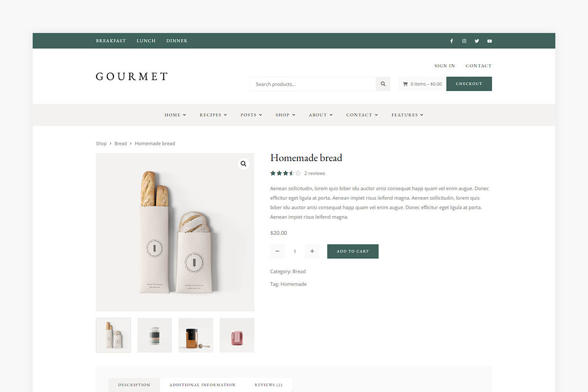Click the search magnifier button
The width and height of the screenshot is (588, 392).
(x=383, y=84)
